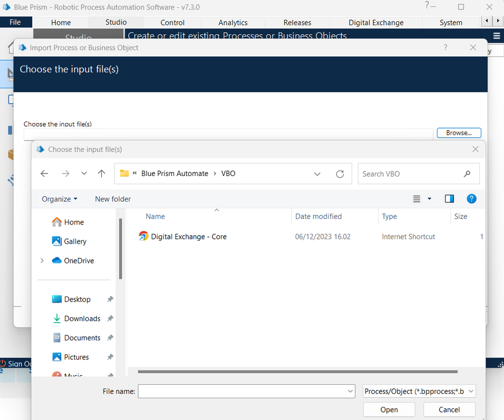Open the file type filter dropdown
The image size is (504, 420).
[419, 391]
